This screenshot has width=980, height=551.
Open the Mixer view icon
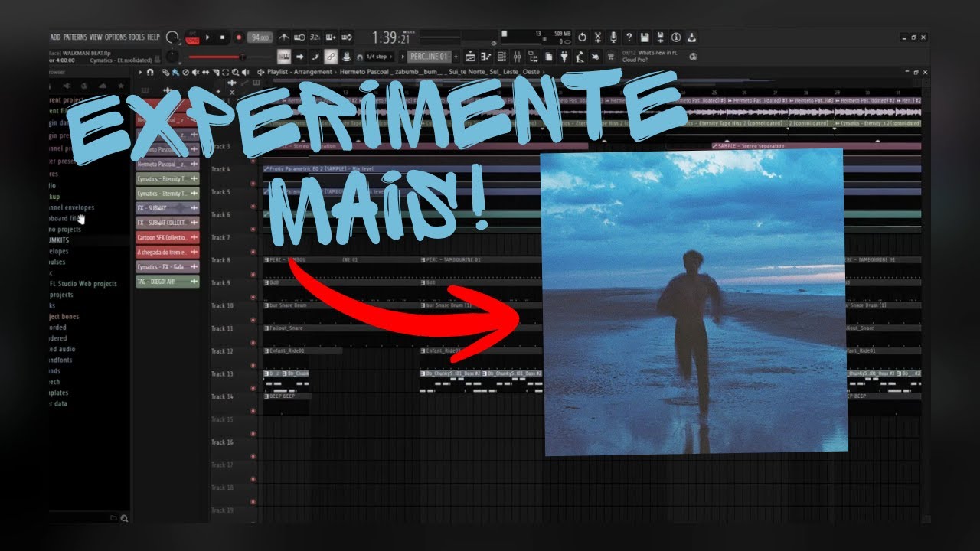(x=517, y=57)
